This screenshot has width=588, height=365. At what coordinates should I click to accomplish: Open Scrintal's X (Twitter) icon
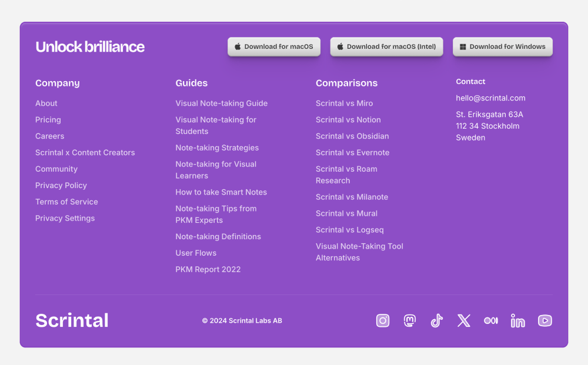(464, 320)
